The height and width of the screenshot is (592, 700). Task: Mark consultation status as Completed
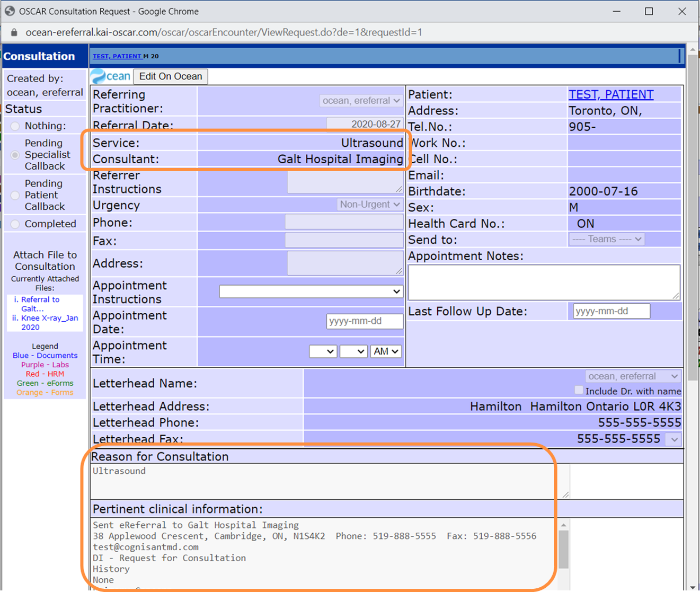[15, 224]
